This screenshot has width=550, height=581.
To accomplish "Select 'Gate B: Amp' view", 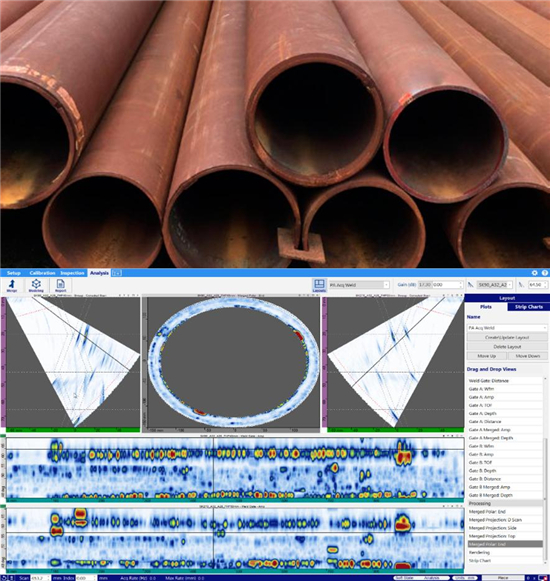I will (x=505, y=454).
